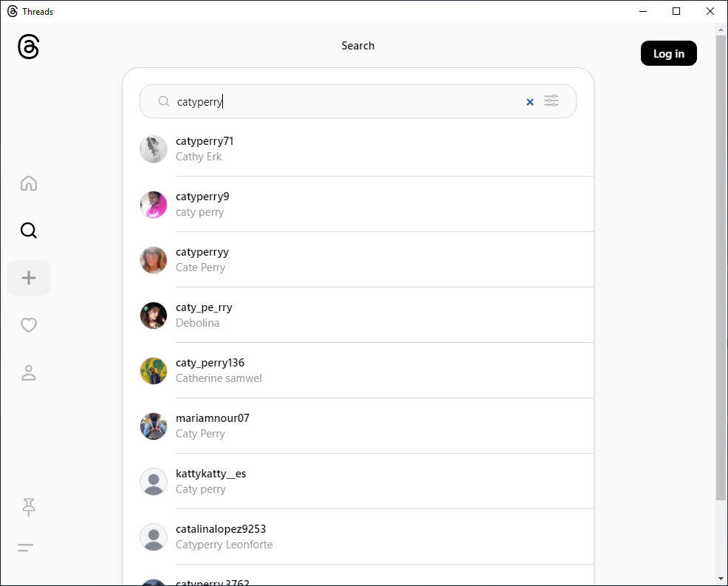728x586 pixels.
Task: Click display name Catyperry Leonforte
Action: pos(224,545)
